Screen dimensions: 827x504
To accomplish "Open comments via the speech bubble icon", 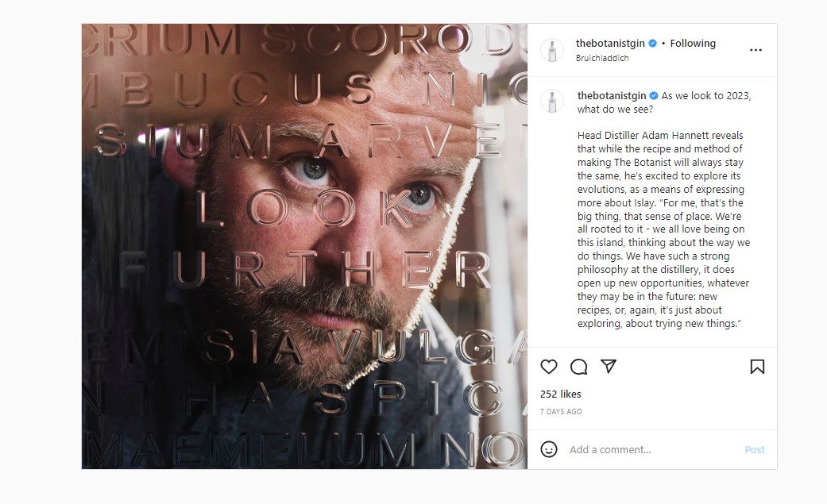I will [578, 367].
